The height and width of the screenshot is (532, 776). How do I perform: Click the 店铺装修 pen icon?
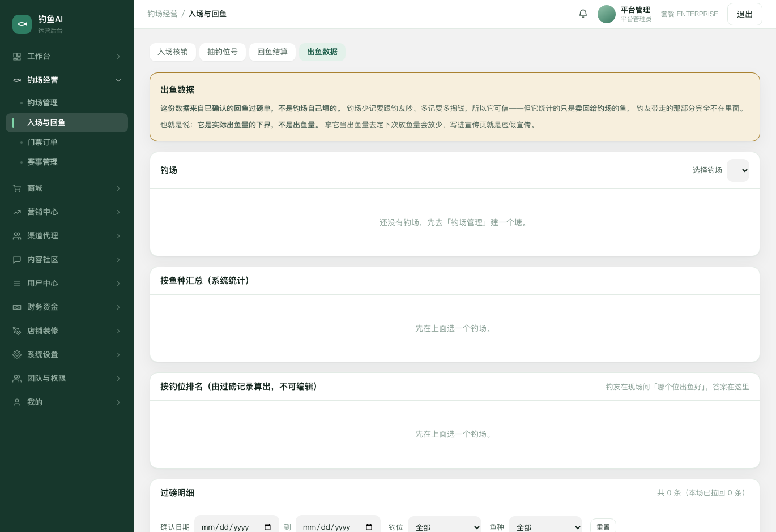tap(17, 331)
